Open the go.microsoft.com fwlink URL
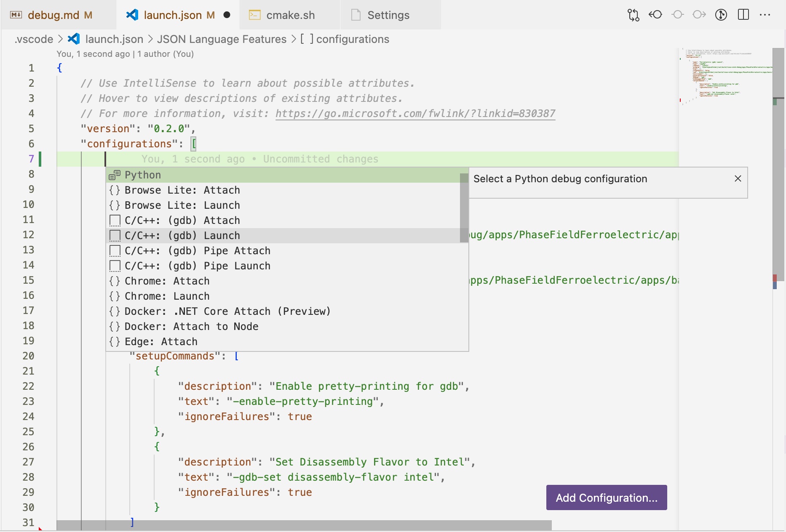This screenshot has width=786, height=532. point(415,114)
